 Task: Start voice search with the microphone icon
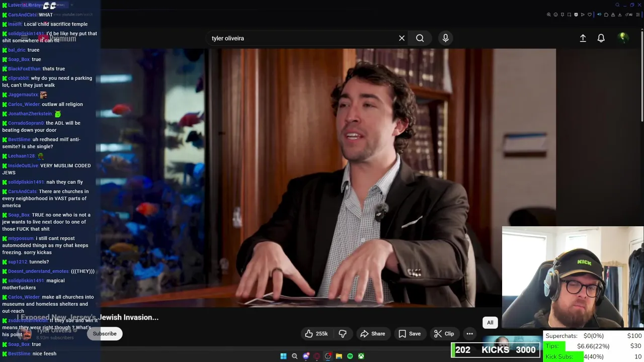(445, 38)
